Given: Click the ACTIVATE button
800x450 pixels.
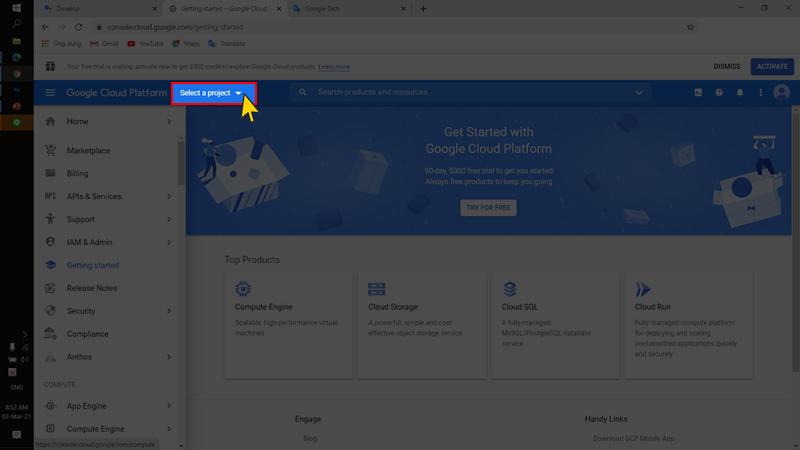Looking at the screenshot, I should tap(771, 67).
